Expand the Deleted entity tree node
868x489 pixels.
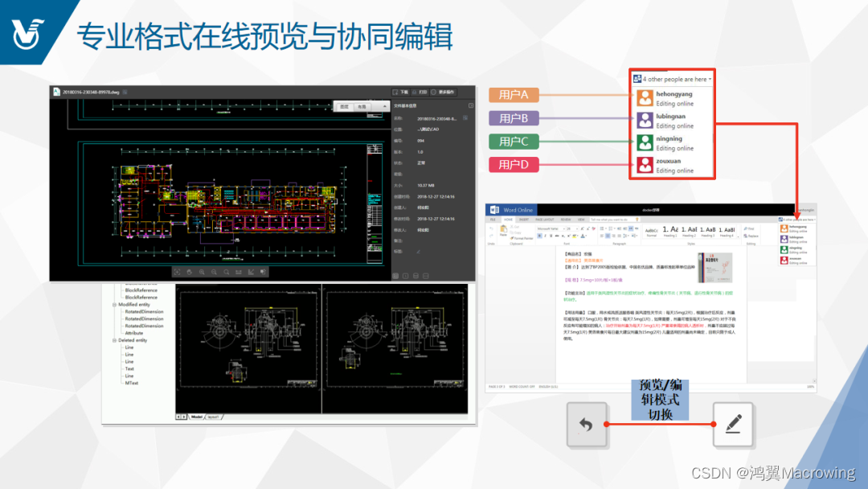click(113, 339)
